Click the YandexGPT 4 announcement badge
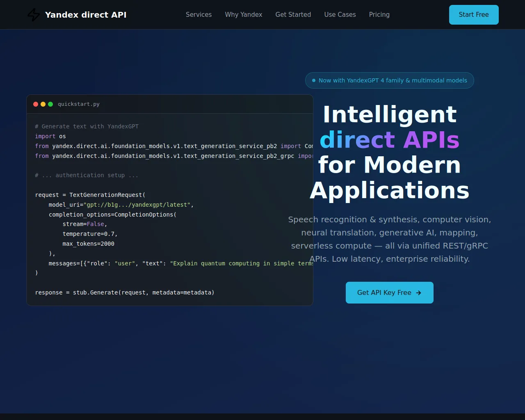Image resolution: width=525 pixels, height=420 pixels. (389, 80)
